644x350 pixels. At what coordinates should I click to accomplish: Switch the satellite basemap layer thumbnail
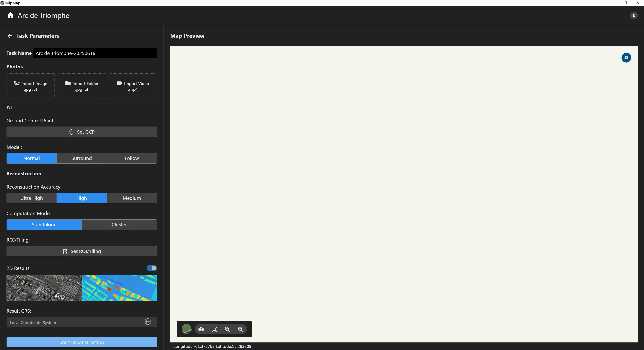(x=186, y=329)
